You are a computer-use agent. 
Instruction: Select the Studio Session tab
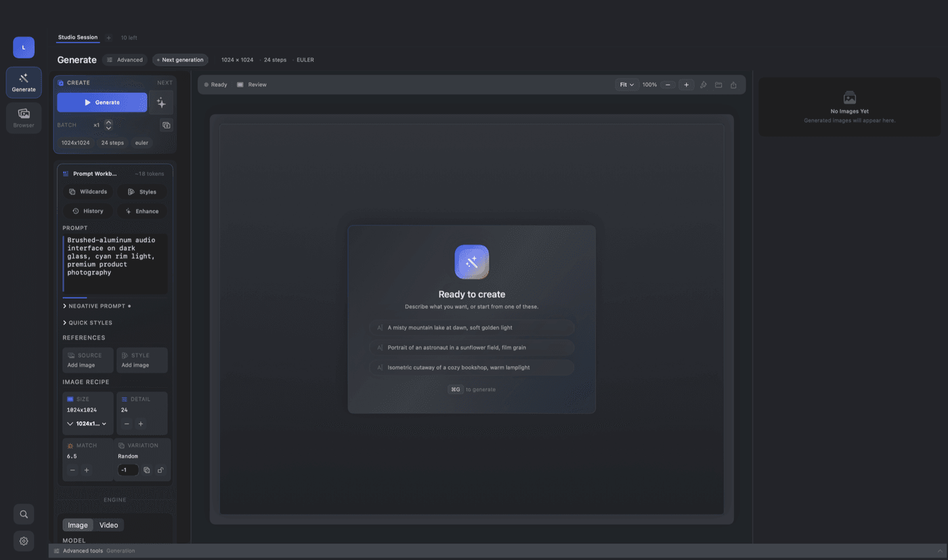pos(78,37)
